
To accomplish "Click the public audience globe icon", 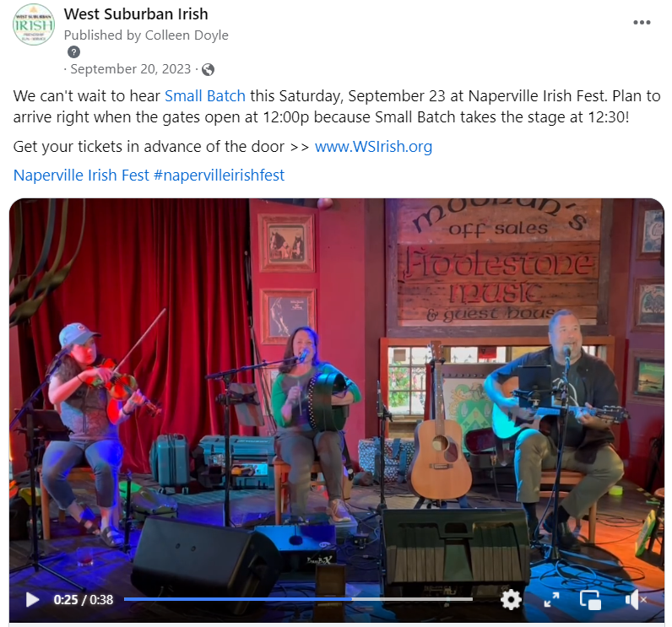I will (x=208, y=69).
